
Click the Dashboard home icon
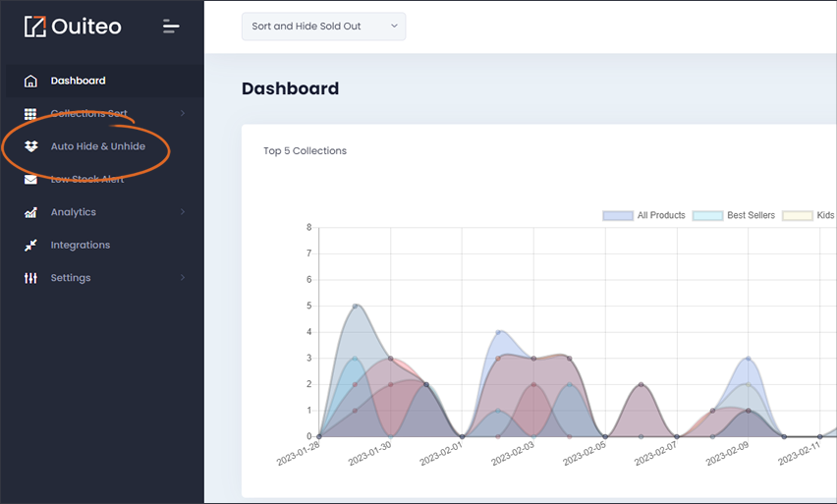tap(31, 81)
